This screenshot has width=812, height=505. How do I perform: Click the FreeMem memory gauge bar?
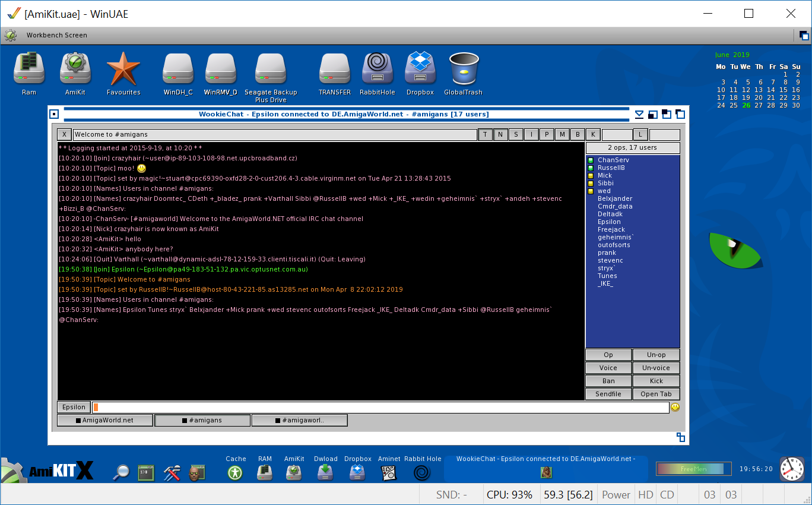pyautogui.click(x=694, y=469)
